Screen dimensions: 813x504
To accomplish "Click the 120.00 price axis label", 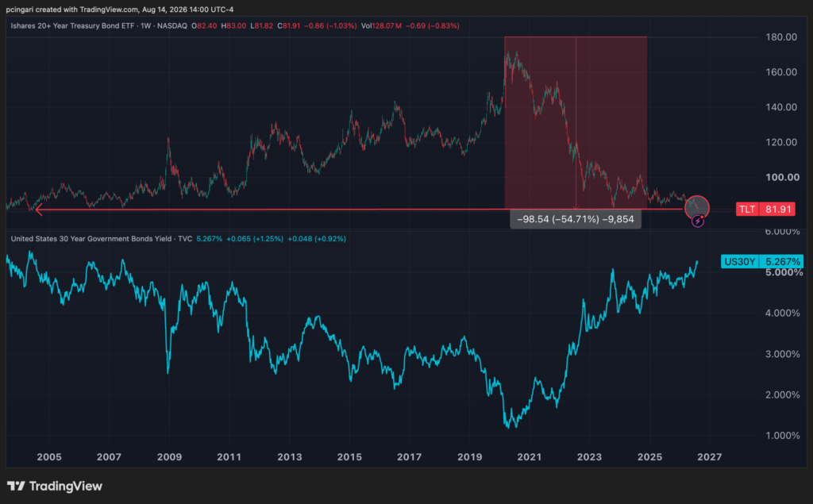I will [x=781, y=142].
